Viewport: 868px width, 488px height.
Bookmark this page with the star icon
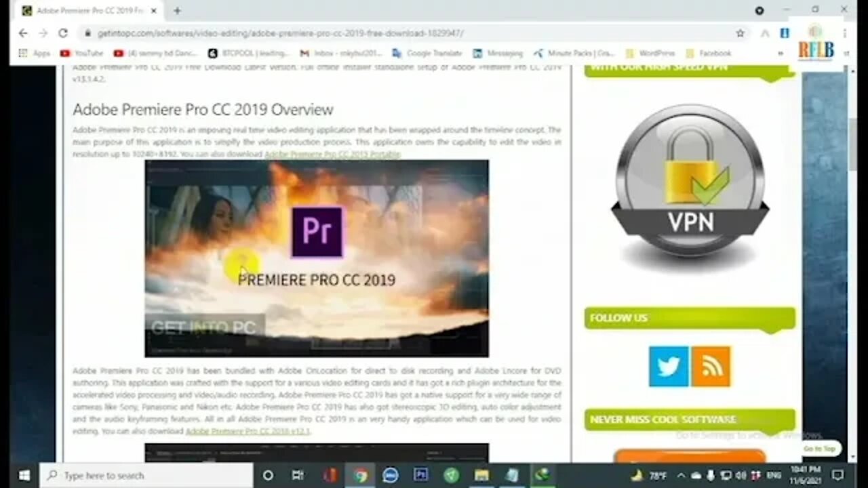pyautogui.click(x=740, y=33)
